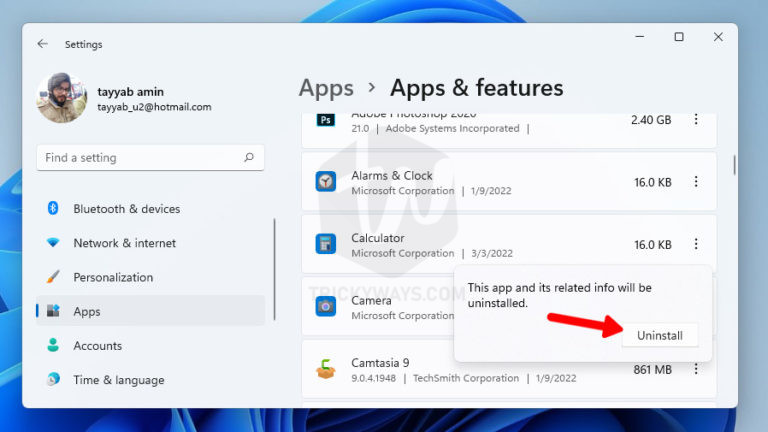Viewport: 768px width, 432px height.
Task: Click the Alarms & Clock app name
Action: [x=392, y=175]
